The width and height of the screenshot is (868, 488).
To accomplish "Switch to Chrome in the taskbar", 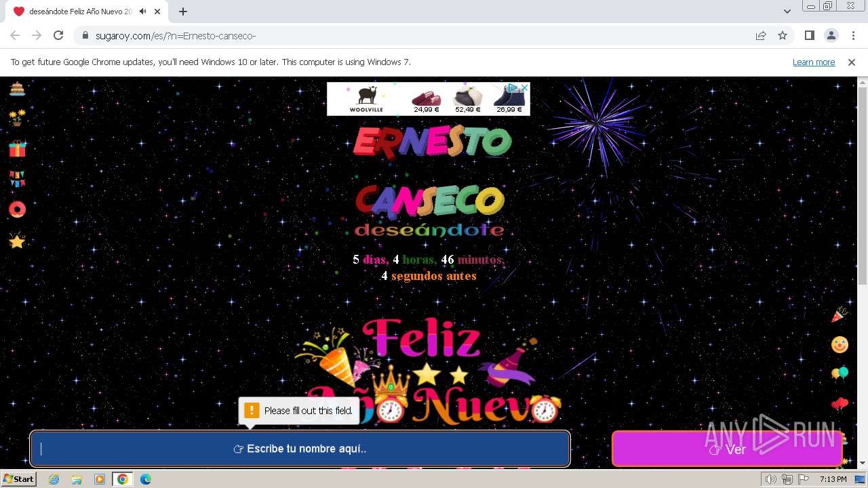I will click(123, 479).
